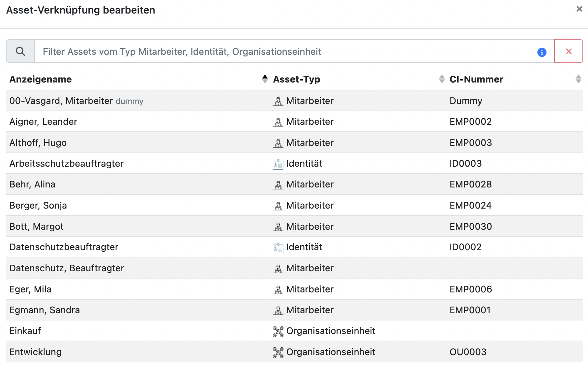Click Organisationseinheit icon in Entwicklung row
The image size is (588, 367).
(x=278, y=352)
